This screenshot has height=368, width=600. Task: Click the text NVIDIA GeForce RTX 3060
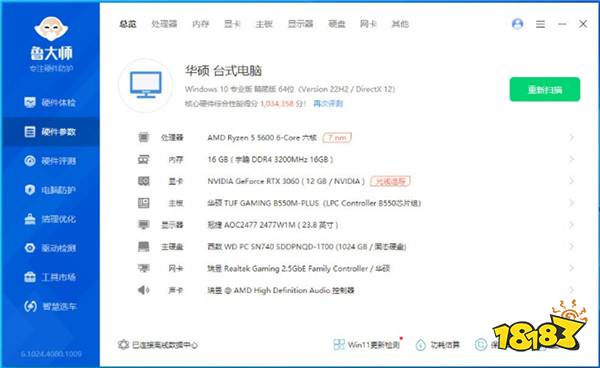click(253, 181)
